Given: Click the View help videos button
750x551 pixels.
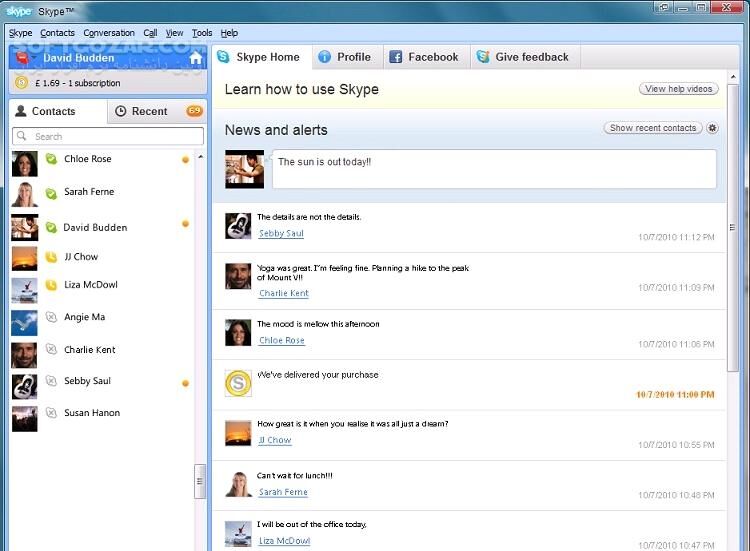Looking at the screenshot, I should point(679,89).
